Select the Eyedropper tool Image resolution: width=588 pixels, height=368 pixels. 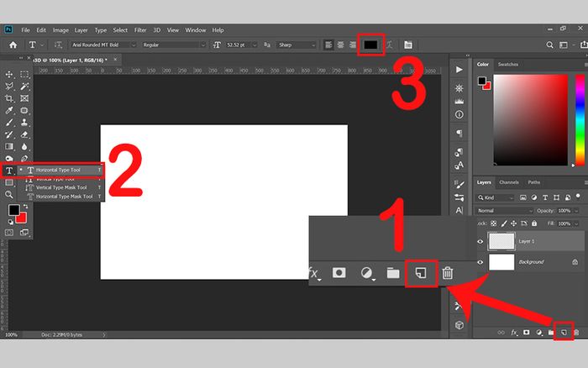[9, 110]
